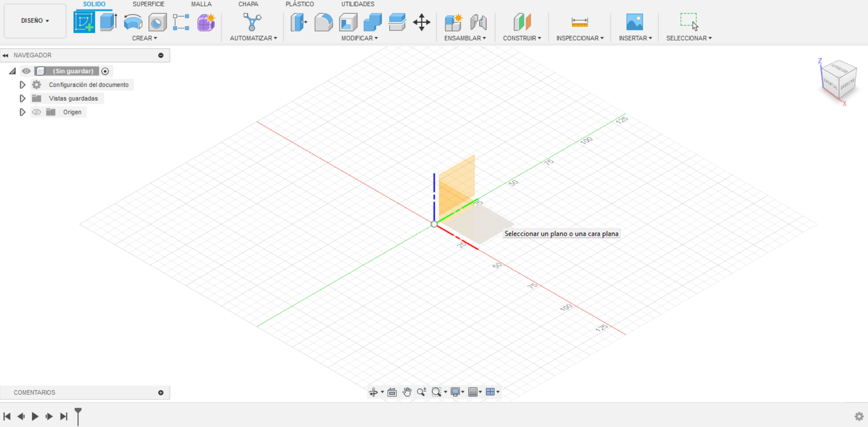The image size is (868, 427).
Task: Switch to the Chapa tab
Action: click(x=248, y=4)
